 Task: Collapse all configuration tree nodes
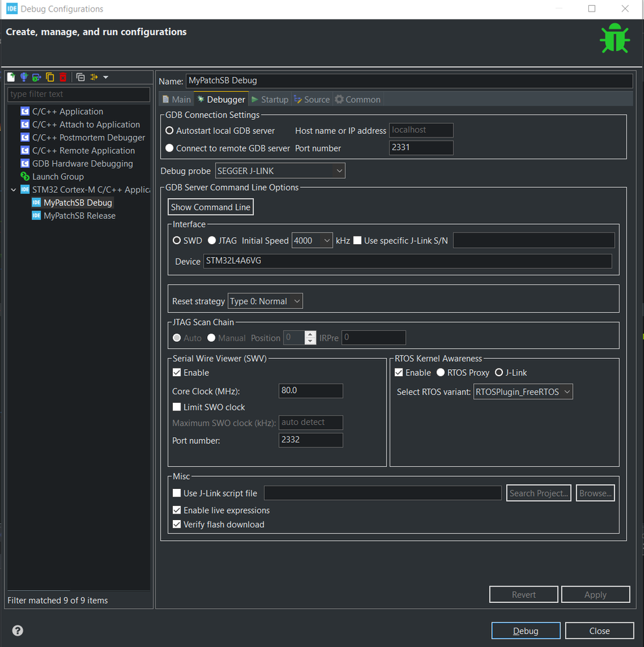tap(80, 77)
